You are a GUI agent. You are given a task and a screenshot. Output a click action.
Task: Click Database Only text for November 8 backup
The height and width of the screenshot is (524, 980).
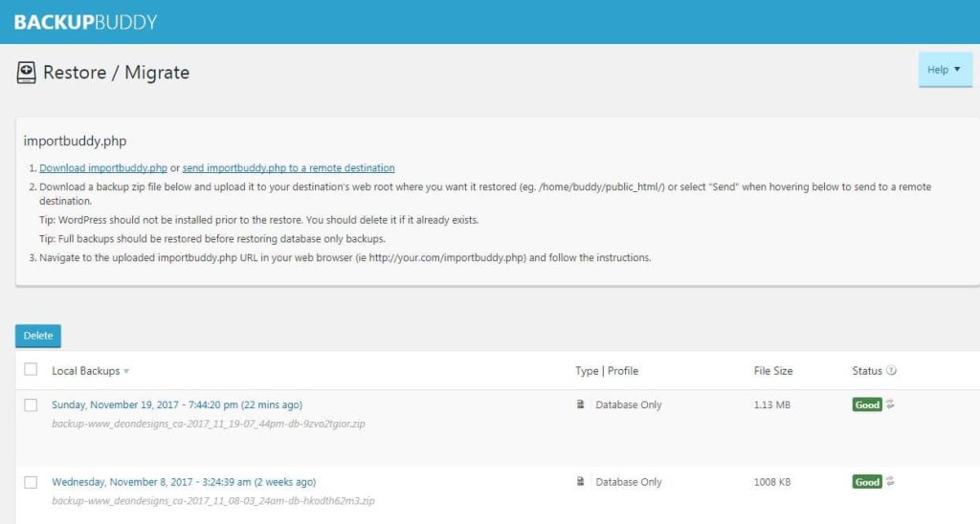tap(628, 482)
